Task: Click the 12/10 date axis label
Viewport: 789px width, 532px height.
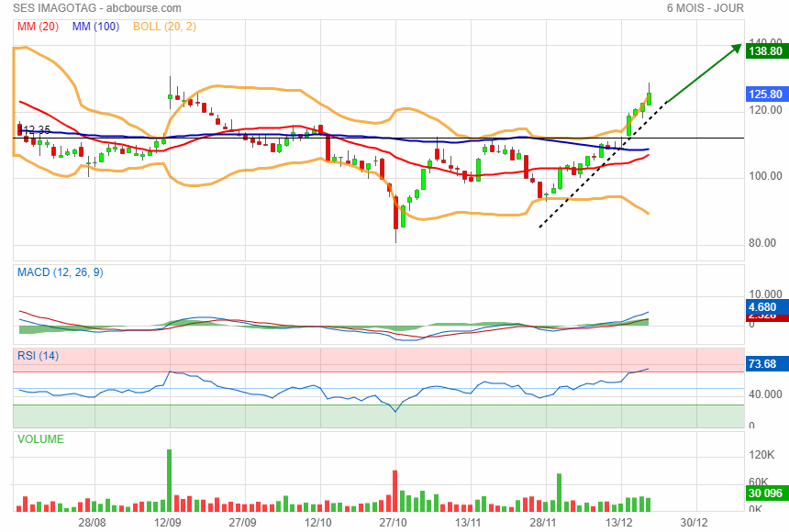Action: tap(318, 523)
